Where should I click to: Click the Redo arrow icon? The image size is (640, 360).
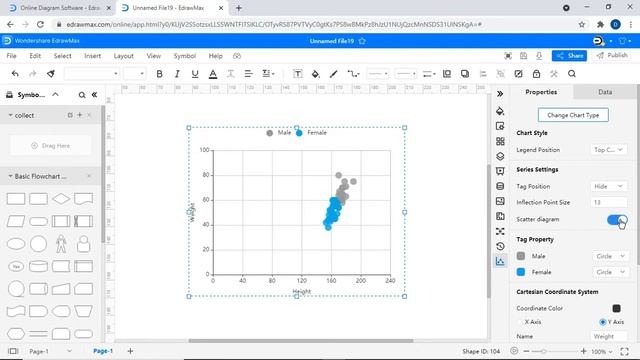point(33,74)
